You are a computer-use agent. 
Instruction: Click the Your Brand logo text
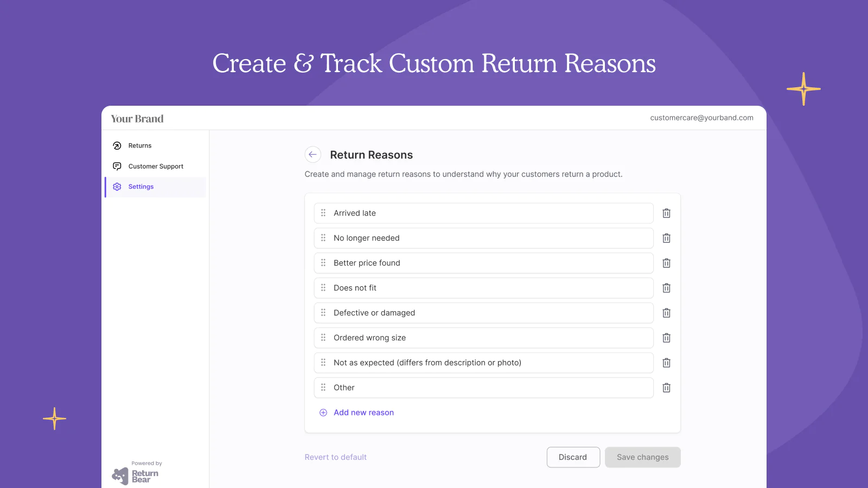pyautogui.click(x=137, y=119)
